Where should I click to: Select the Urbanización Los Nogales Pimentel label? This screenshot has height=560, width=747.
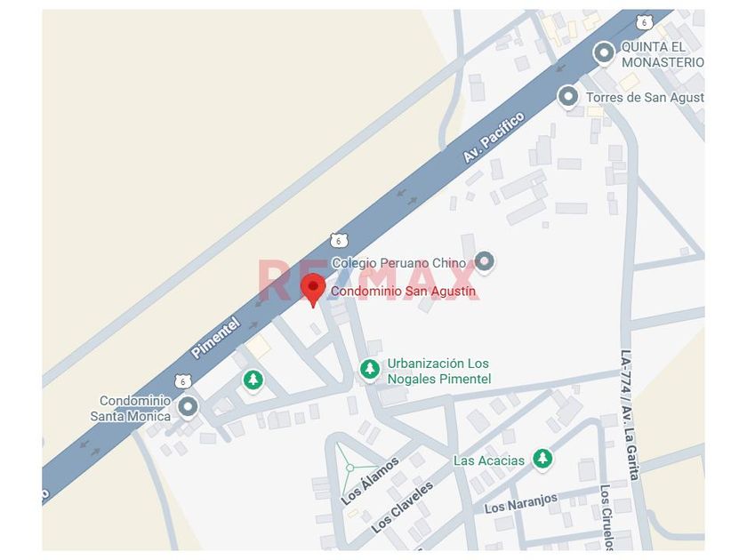[x=438, y=371]
